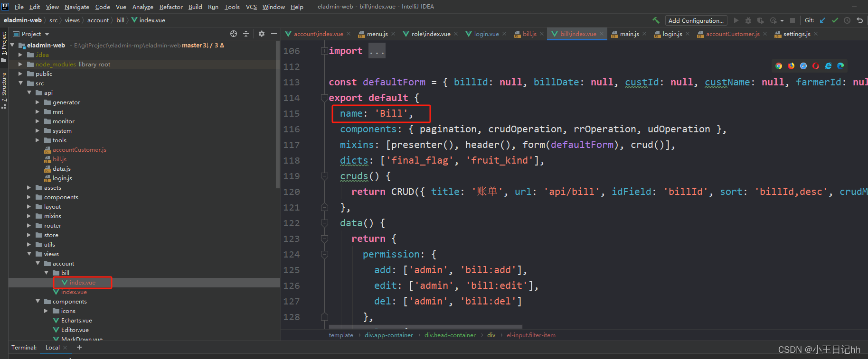The height and width of the screenshot is (359, 868).
Task: Open the page in Edge browser icon
Action: (x=840, y=66)
